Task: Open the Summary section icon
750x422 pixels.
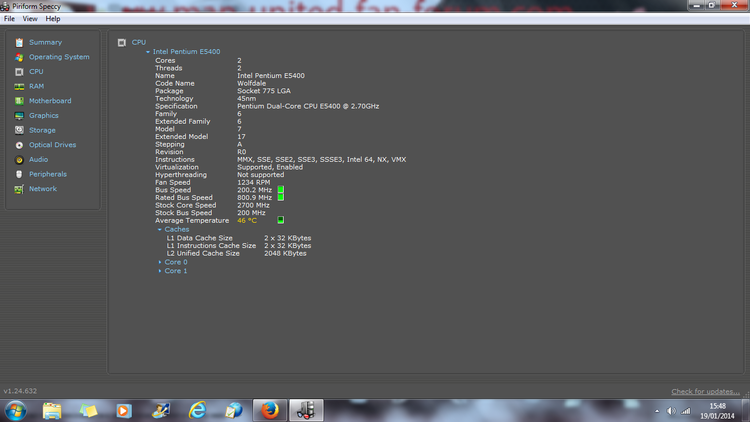Action: tap(19, 42)
